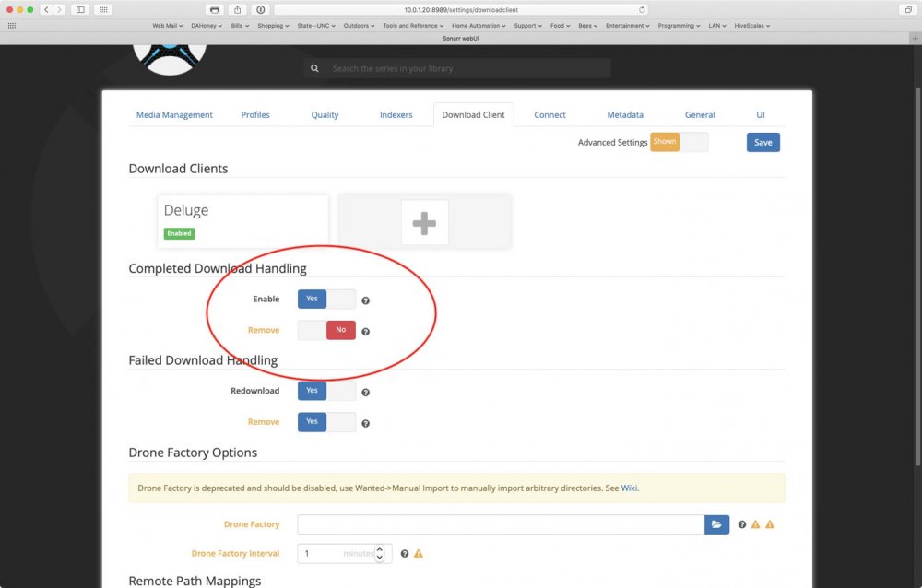
Task: Open the Connect settings tab
Action: pyautogui.click(x=550, y=114)
